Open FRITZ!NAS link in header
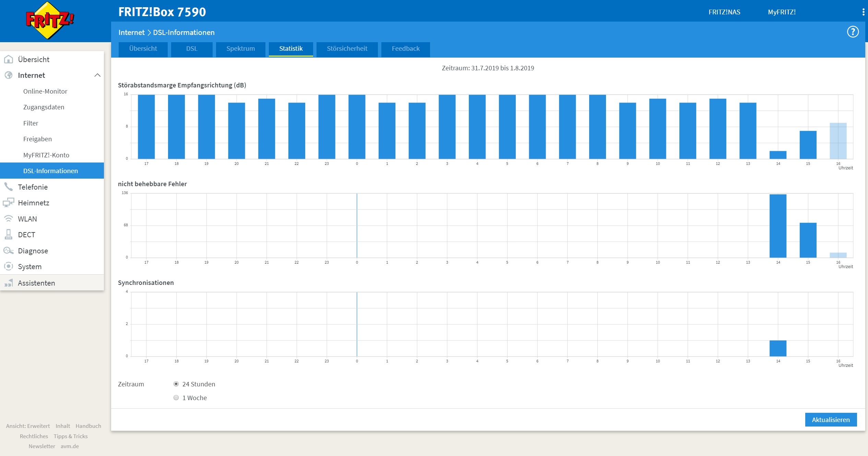This screenshot has height=456, width=868. coord(724,12)
